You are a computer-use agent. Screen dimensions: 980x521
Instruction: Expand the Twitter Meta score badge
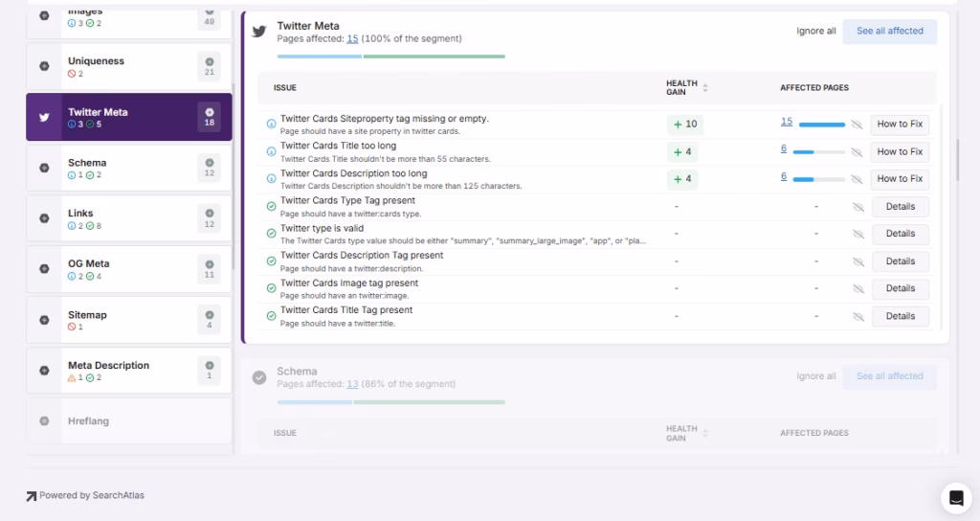[210, 117]
